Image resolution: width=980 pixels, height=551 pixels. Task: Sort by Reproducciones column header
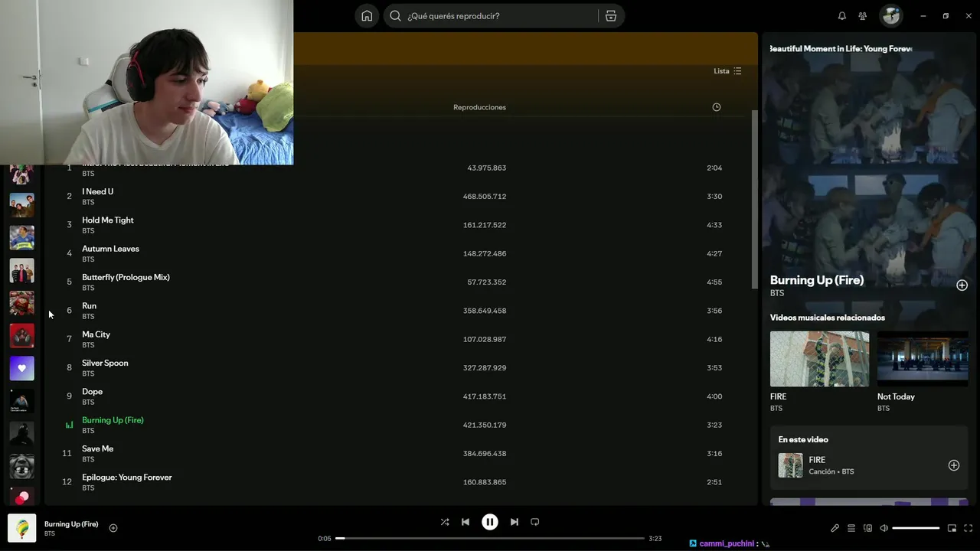pos(479,107)
